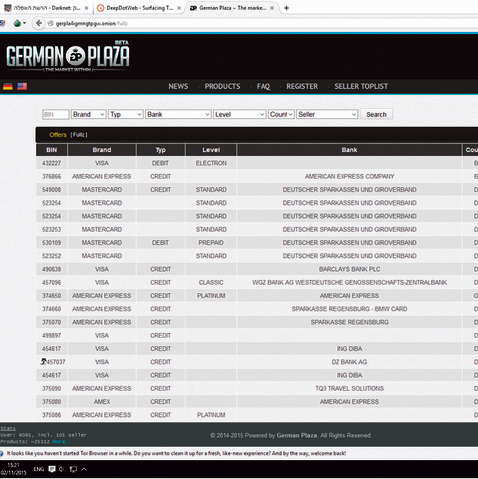Click the Tor Browser cleanup notification text

pyautogui.click(x=176, y=453)
